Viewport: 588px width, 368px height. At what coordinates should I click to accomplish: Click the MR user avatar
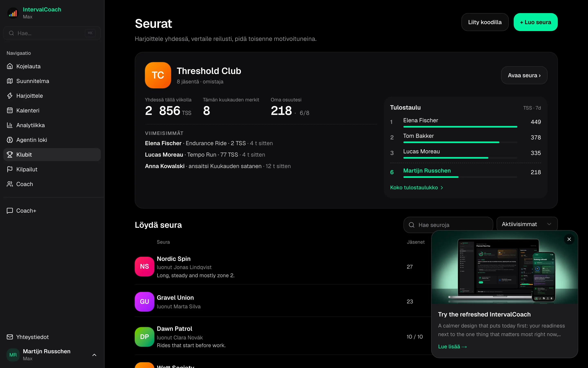pyautogui.click(x=13, y=355)
